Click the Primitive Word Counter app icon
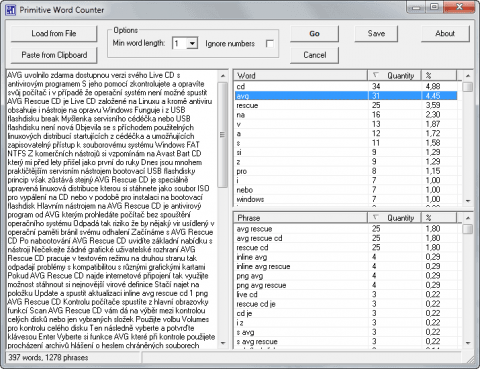This screenshot has width=480, height=369. (x=11, y=10)
